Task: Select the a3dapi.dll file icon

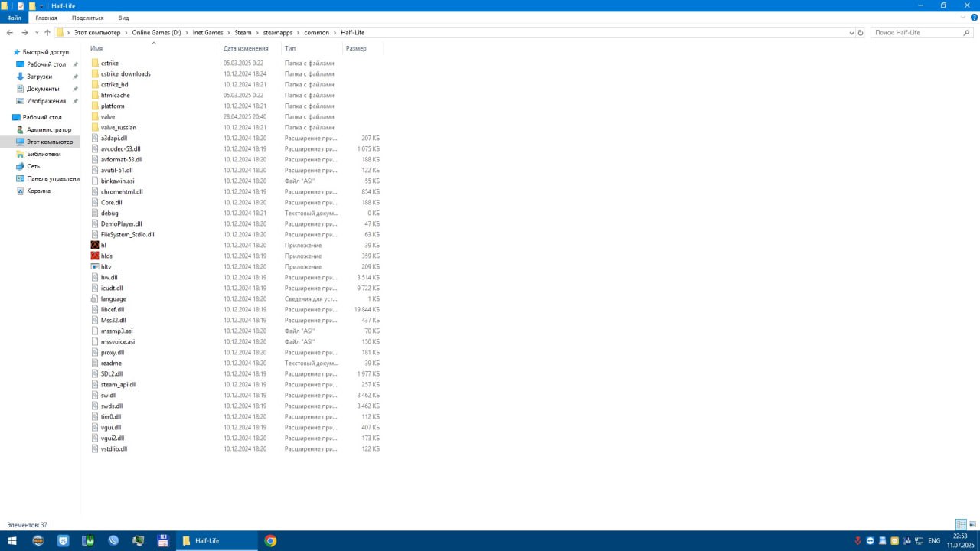Action: pos(95,138)
